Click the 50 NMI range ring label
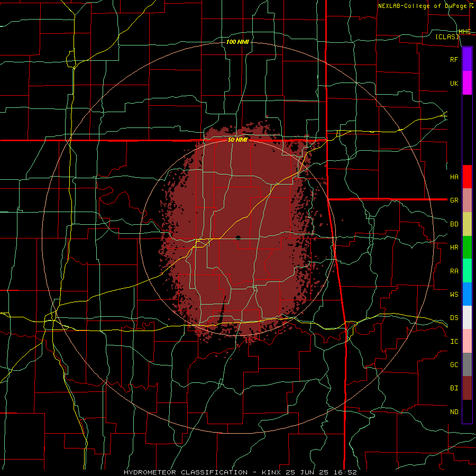Screen dimensions: 476x476 click(x=237, y=140)
